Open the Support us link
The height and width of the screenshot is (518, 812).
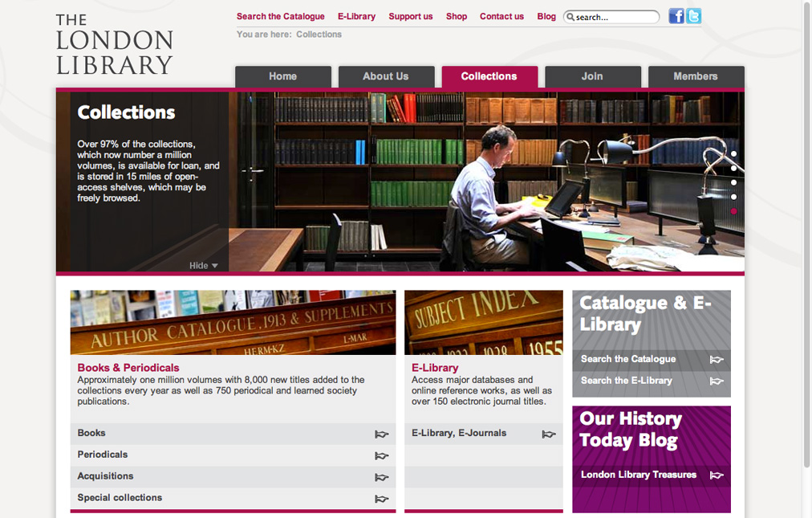pyautogui.click(x=411, y=17)
